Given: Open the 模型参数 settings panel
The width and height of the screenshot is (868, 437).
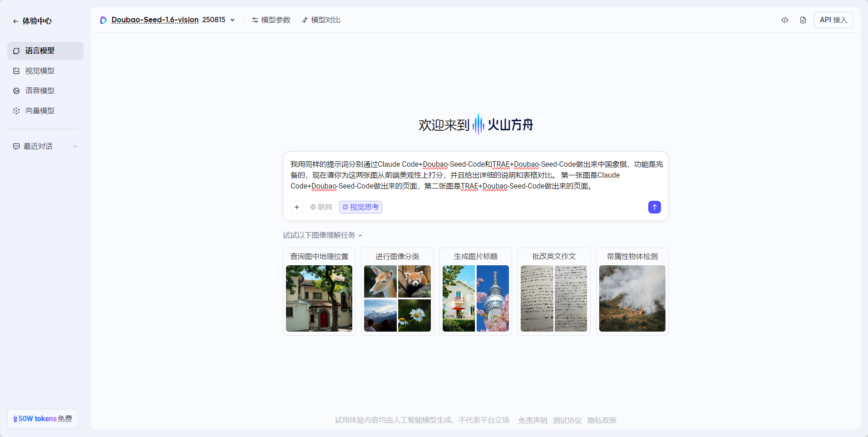Looking at the screenshot, I should pos(271,20).
